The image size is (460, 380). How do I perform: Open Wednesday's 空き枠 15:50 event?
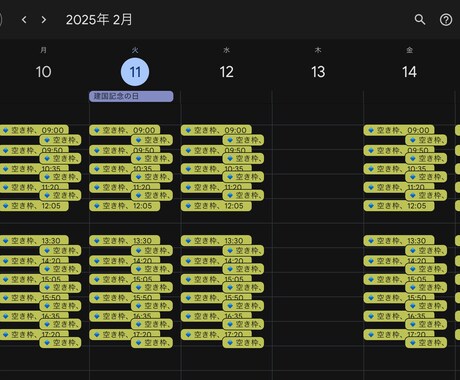(x=216, y=297)
